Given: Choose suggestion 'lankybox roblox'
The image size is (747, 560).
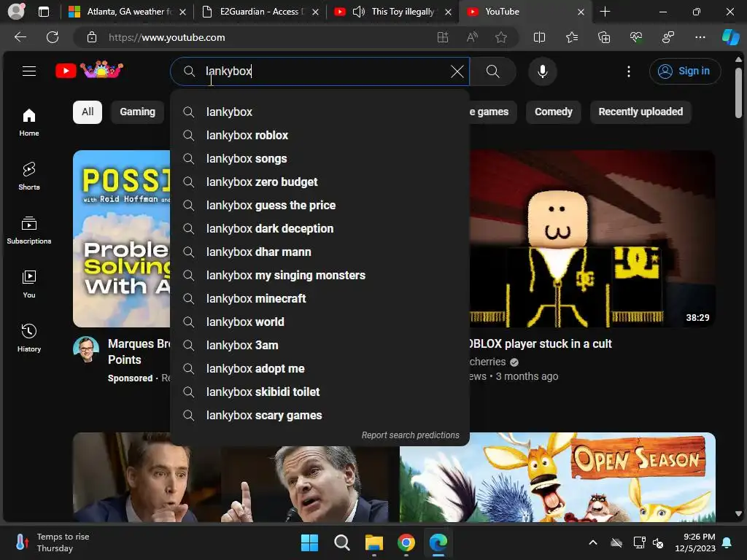Looking at the screenshot, I should 320,135.
